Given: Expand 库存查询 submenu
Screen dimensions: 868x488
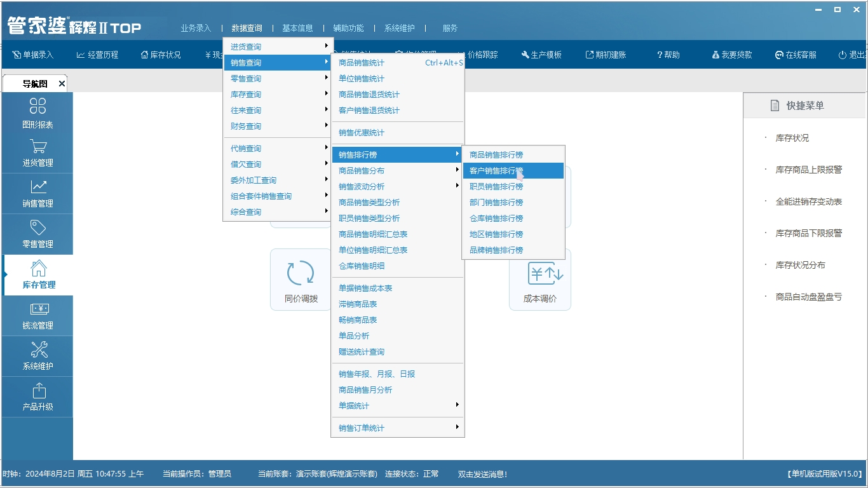Looking at the screenshot, I should pos(278,95).
